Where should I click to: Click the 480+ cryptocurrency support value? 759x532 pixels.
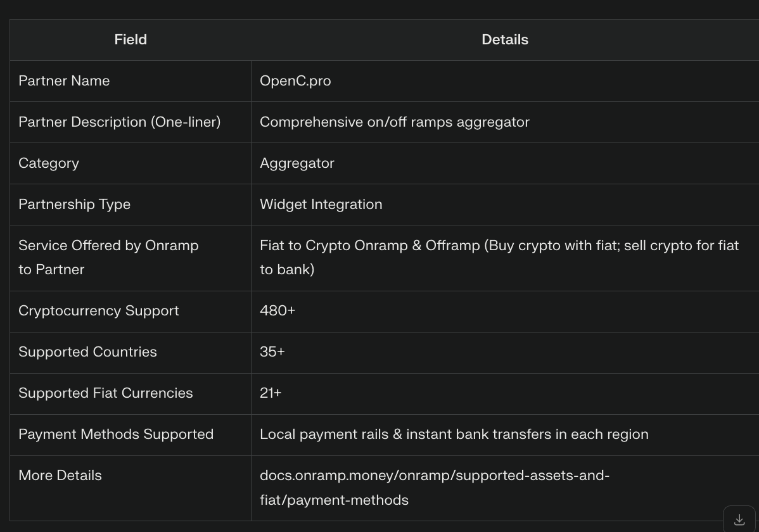277,311
